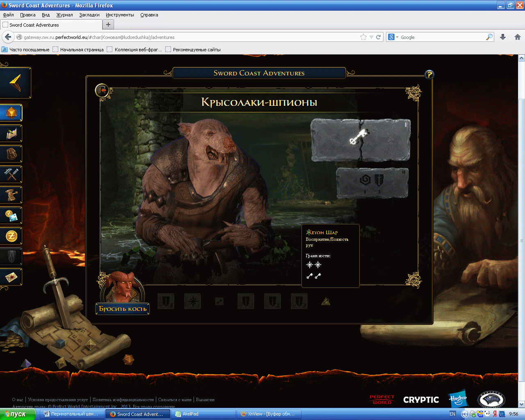Bookmark the page with the star icon
The height and width of the screenshot is (420, 525).
coord(363,37)
